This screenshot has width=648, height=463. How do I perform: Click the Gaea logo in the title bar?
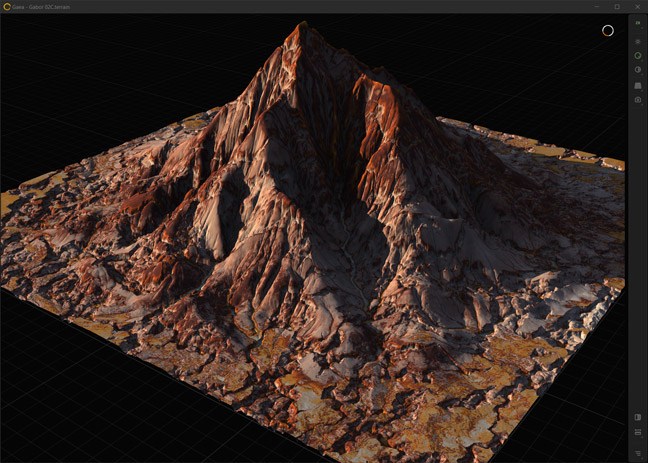point(8,7)
